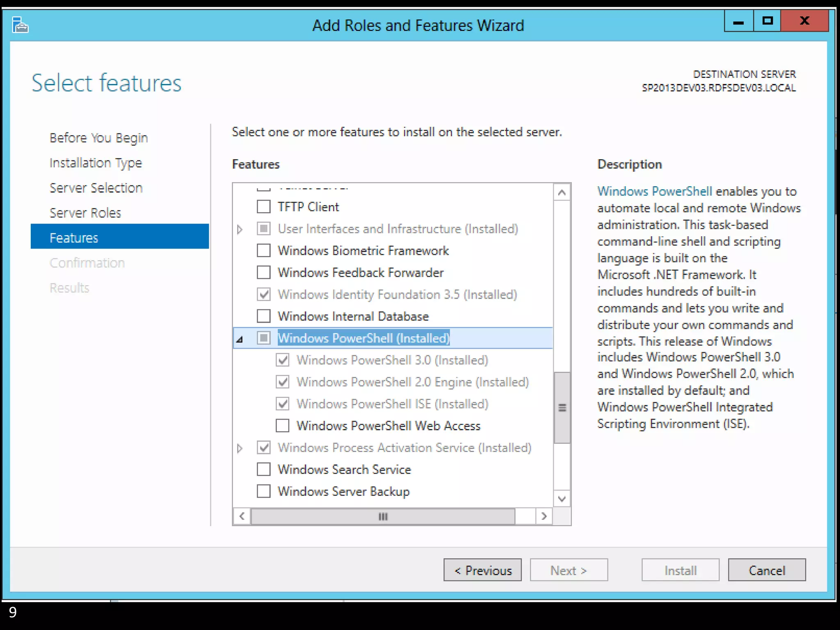Open the Installation Type step
840x630 pixels.
point(96,163)
